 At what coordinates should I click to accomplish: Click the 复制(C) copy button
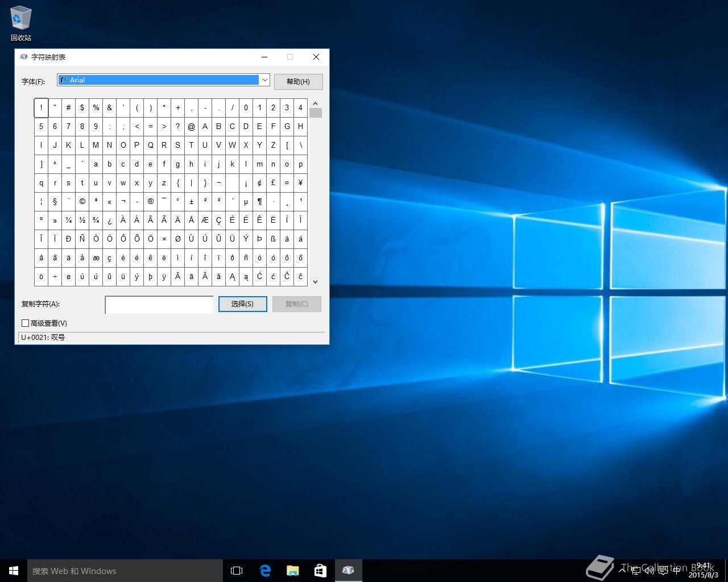[x=297, y=304]
